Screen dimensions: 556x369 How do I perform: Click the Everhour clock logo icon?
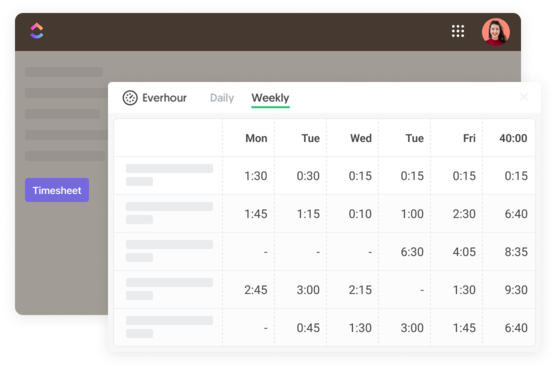(x=130, y=98)
